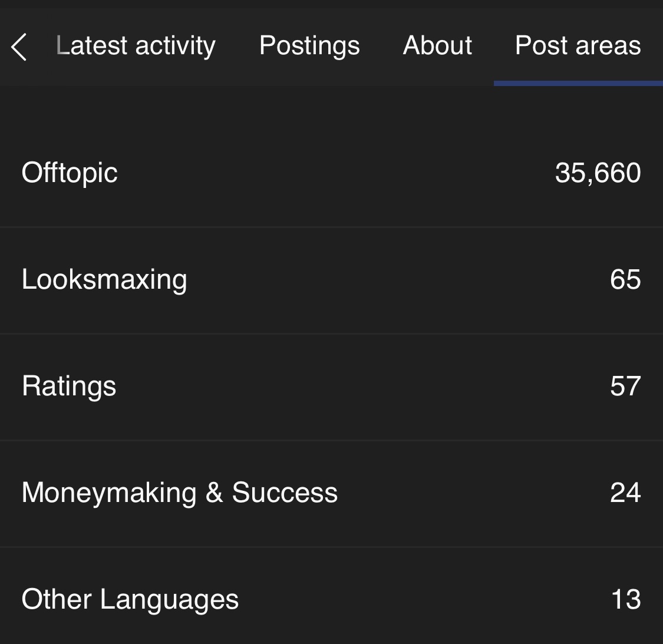Viewport: 663px width, 644px height.
Task: Tap the back chevron arrow
Action: pyautogui.click(x=19, y=47)
